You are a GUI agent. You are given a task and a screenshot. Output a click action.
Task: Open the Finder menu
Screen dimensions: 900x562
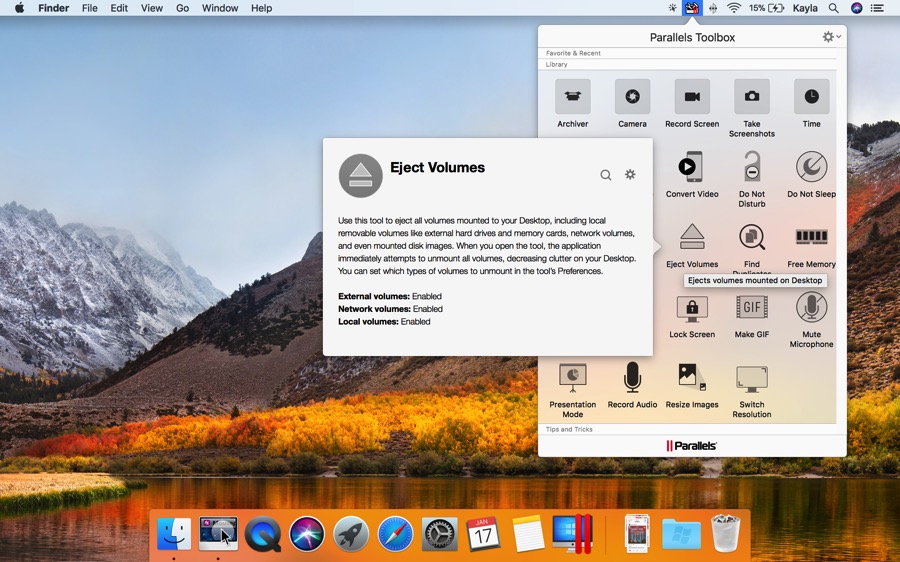[53, 8]
